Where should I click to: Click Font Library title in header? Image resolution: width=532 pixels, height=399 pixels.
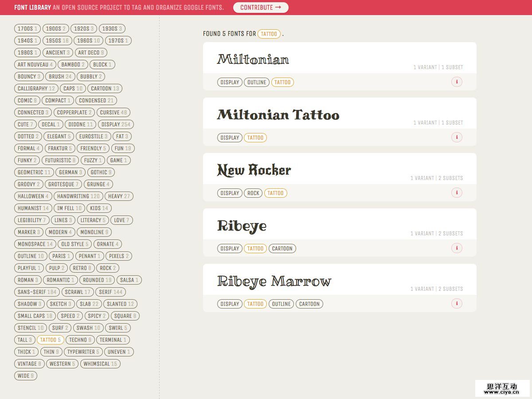click(x=32, y=8)
